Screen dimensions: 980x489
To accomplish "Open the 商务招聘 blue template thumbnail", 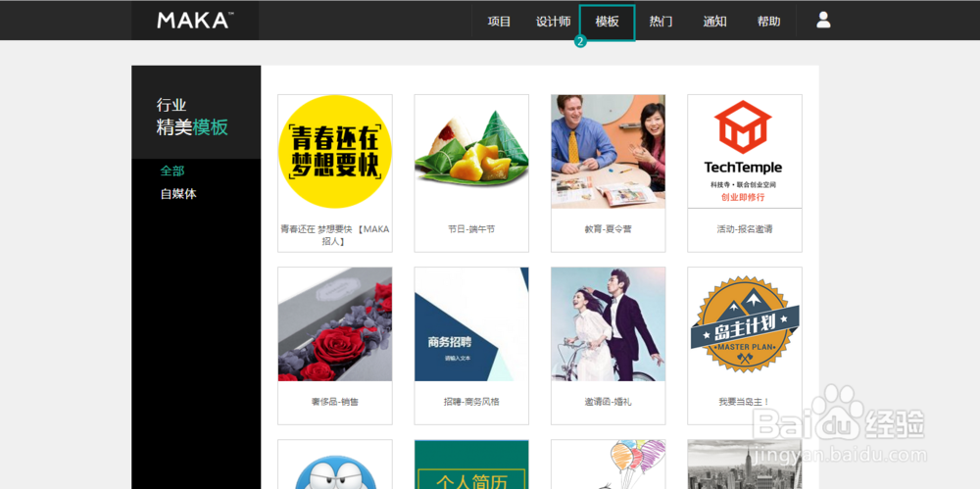I will (471, 324).
